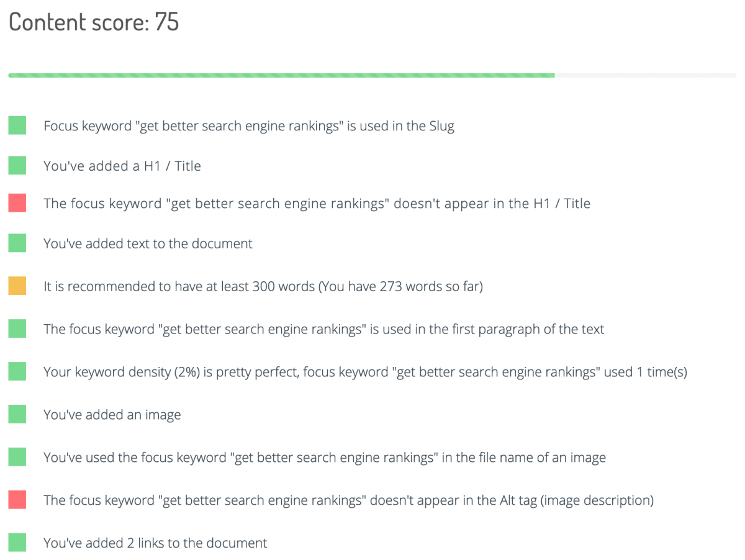Click orange indicator for 300 words recommendation
This screenshot has height=560, width=745.
(17, 286)
